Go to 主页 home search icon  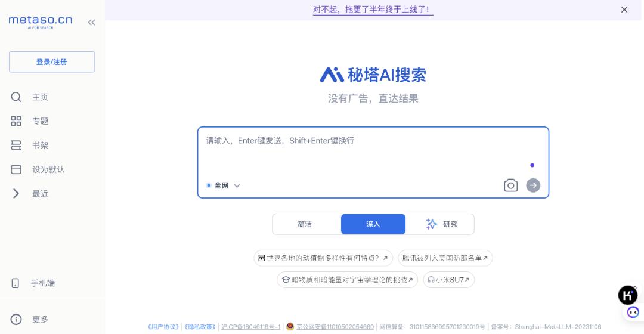(16, 97)
